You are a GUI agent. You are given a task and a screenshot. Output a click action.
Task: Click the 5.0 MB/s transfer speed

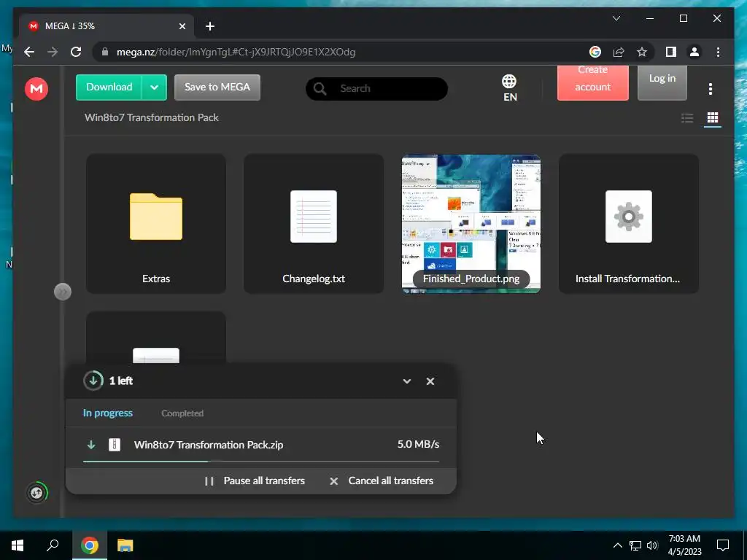coord(418,444)
